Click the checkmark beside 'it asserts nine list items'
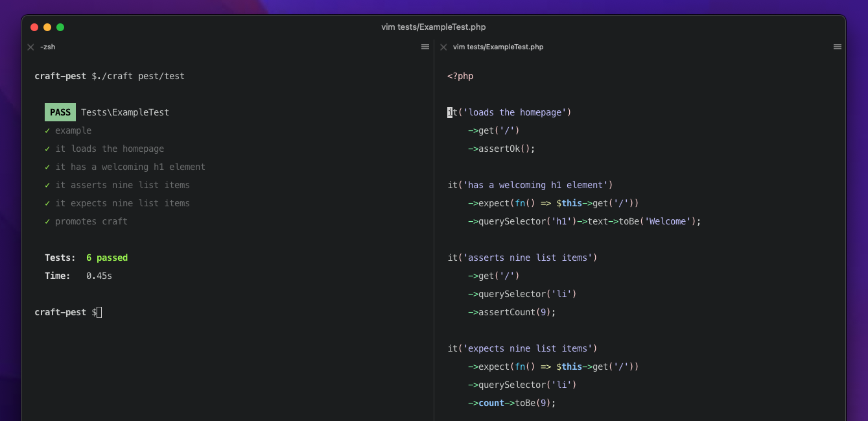Viewport: 868px width, 421px height. tap(47, 185)
